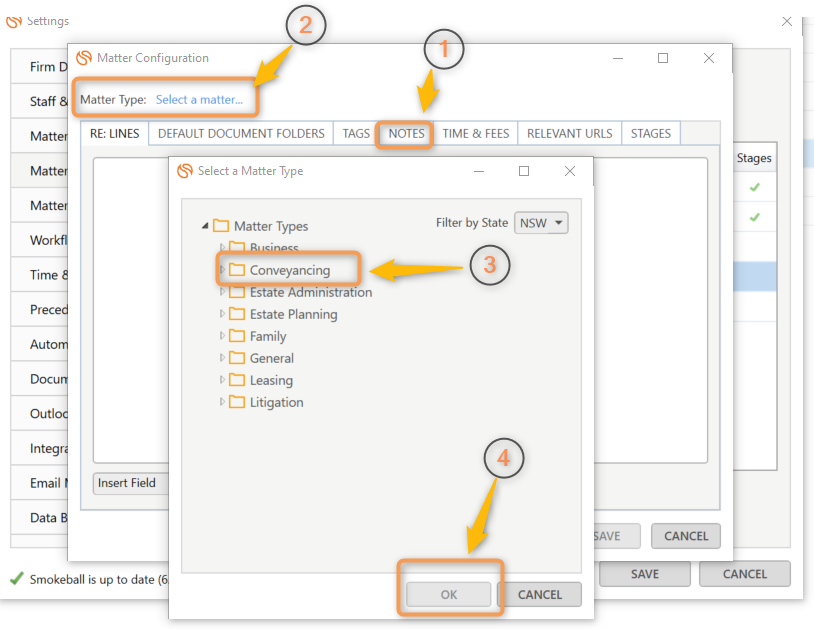The height and width of the screenshot is (629, 814).
Task: Click the Conveyancing folder icon
Action: (237, 269)
